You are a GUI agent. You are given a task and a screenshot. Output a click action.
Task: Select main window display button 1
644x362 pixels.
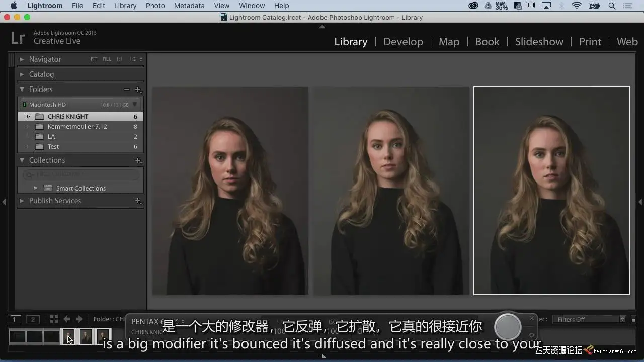click(x=14, y=319)
